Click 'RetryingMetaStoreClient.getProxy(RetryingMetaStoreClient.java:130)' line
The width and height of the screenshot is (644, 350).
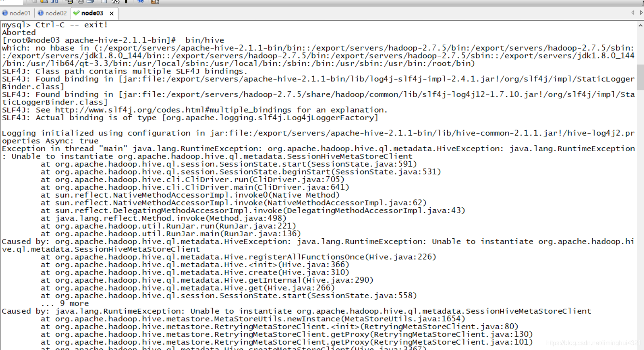287,334
